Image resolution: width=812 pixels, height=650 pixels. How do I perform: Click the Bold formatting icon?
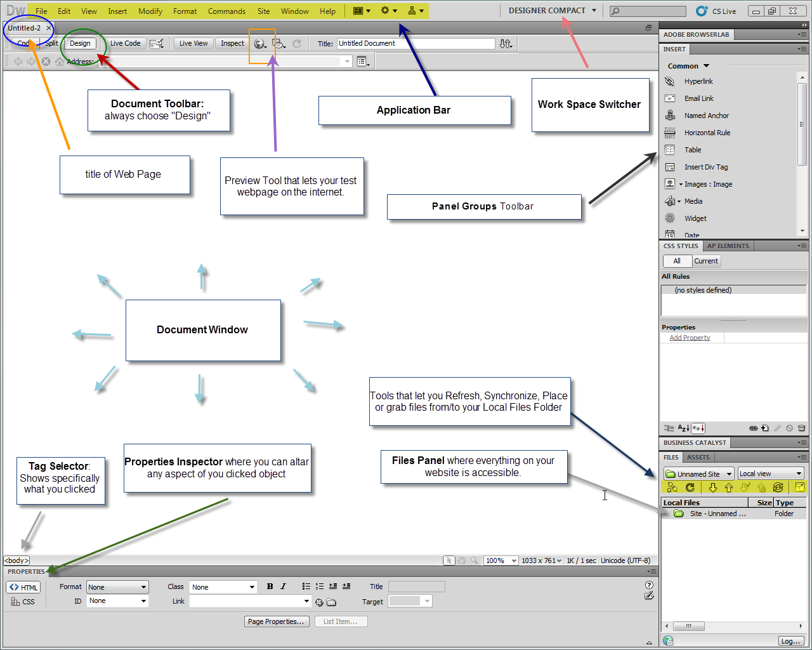[270, 587]
